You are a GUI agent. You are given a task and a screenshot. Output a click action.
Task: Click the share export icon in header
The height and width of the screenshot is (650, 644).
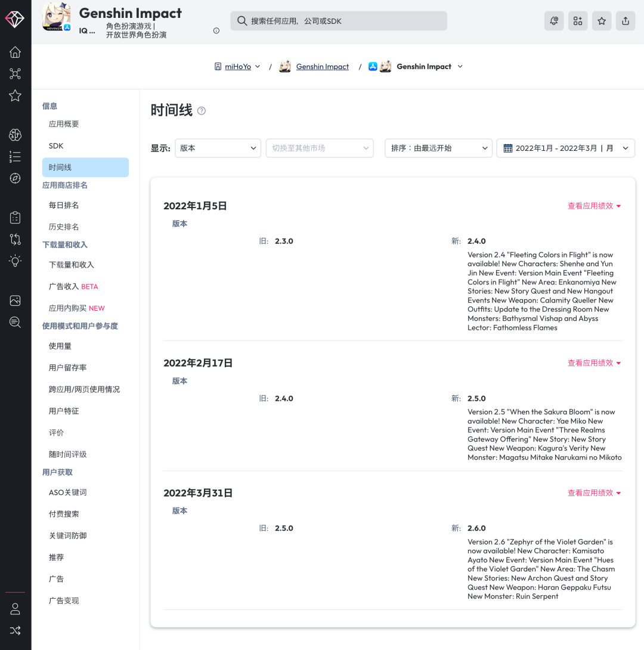pos(626,21)
